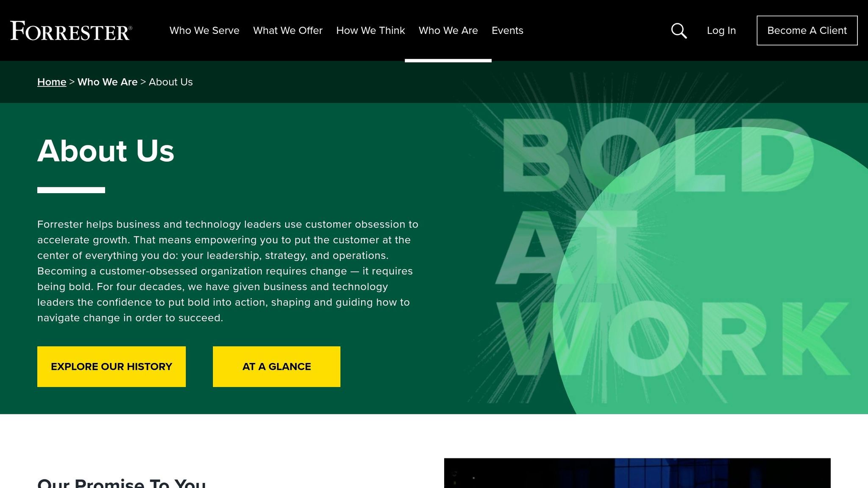This screenshot has height=488, width=868.
Task: Click the Our Promise To You heading
Action: tap(122, 483)
